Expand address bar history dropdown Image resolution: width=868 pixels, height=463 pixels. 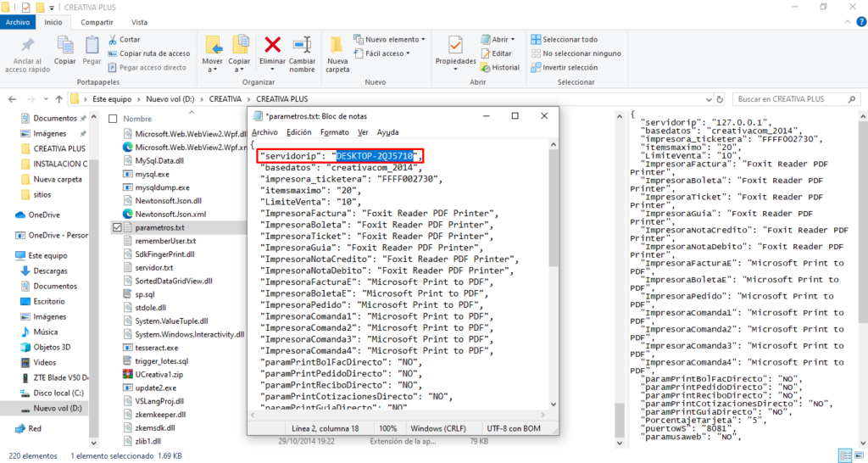(x=709, y=100)
